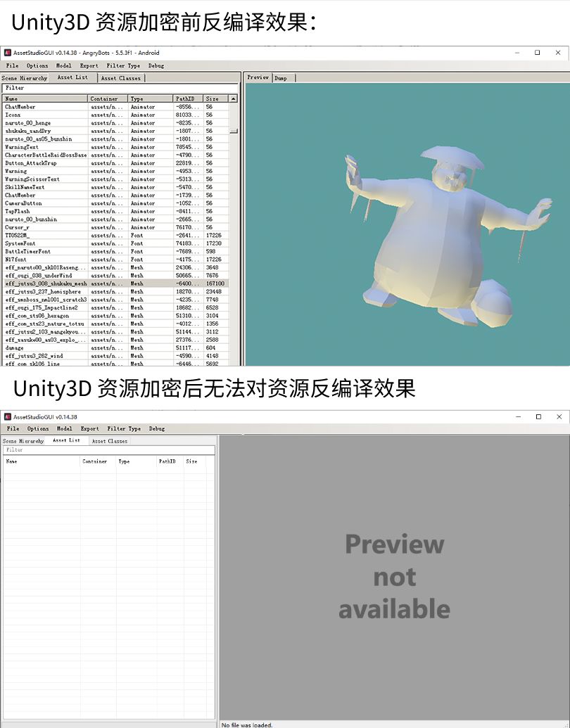The height and width of the screenshot is (728, 570).
Task: Select the WarningText row
Action: click(115, 147)
